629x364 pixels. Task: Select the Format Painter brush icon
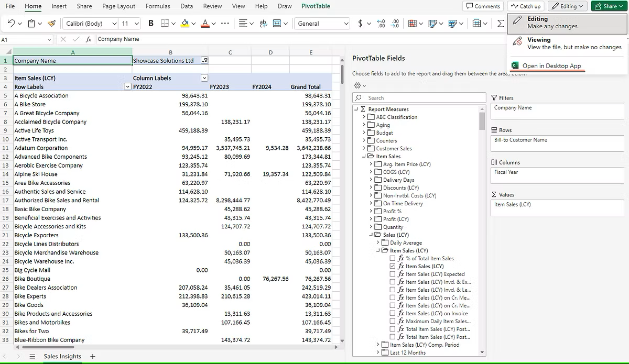51,24
